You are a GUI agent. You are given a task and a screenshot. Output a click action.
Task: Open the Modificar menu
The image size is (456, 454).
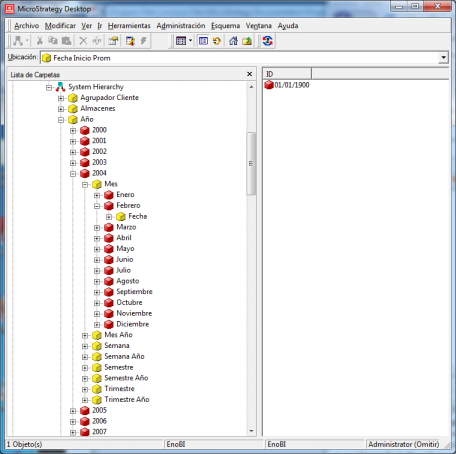[60, 26]
